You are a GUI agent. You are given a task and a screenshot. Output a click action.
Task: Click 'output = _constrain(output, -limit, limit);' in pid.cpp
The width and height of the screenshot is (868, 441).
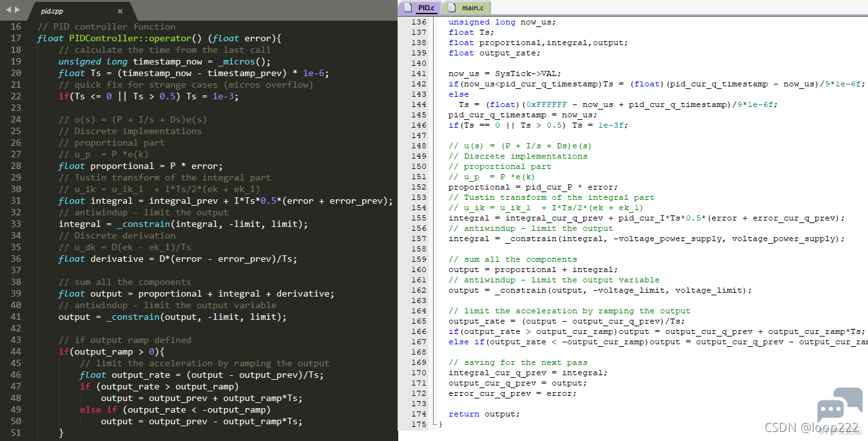pyautogui.click(x=172, y=317)
